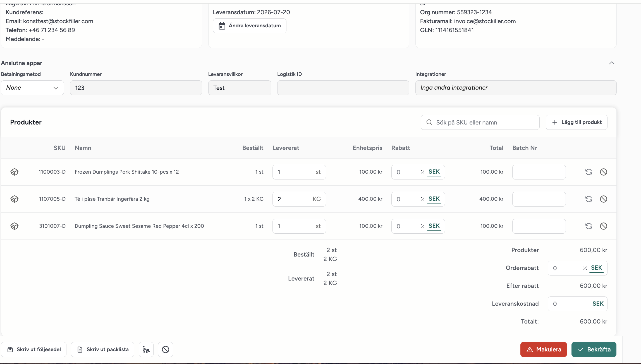Click the block icon button in bottom toolbar
This screenshot has width=641, height=364.
pyautogui.click(x=166, y=349)
